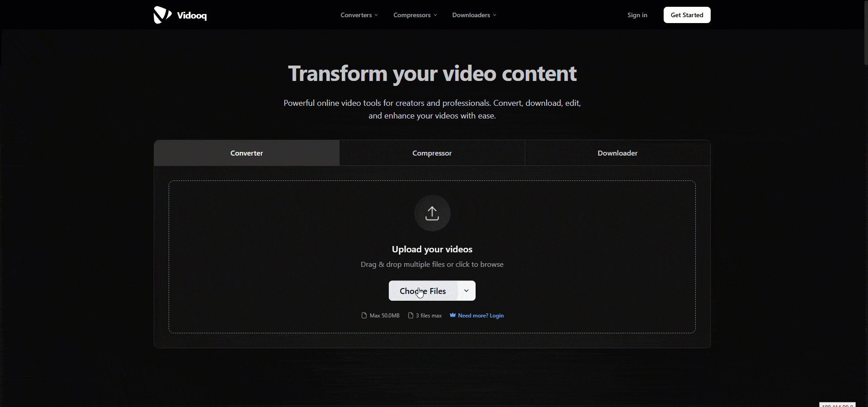Click the Sign in link
This screenshot has height=407, width=868.
tap(637, 15)
